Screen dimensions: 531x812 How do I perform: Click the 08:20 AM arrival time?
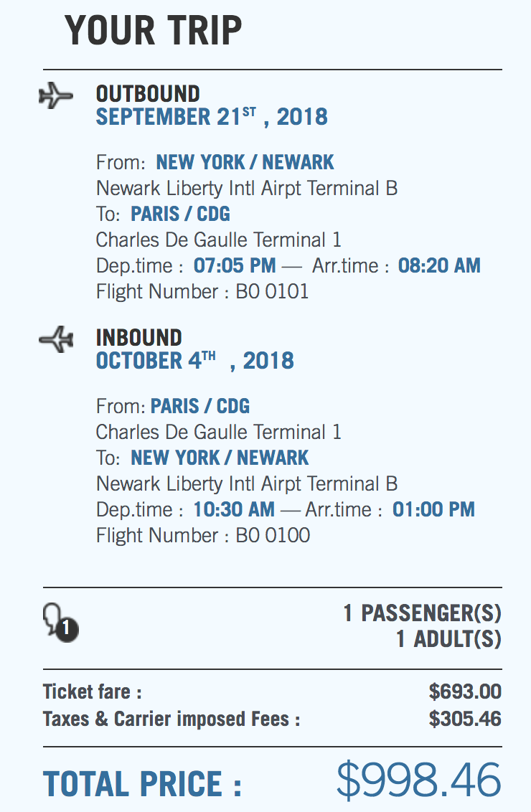[x=439, y=265]
